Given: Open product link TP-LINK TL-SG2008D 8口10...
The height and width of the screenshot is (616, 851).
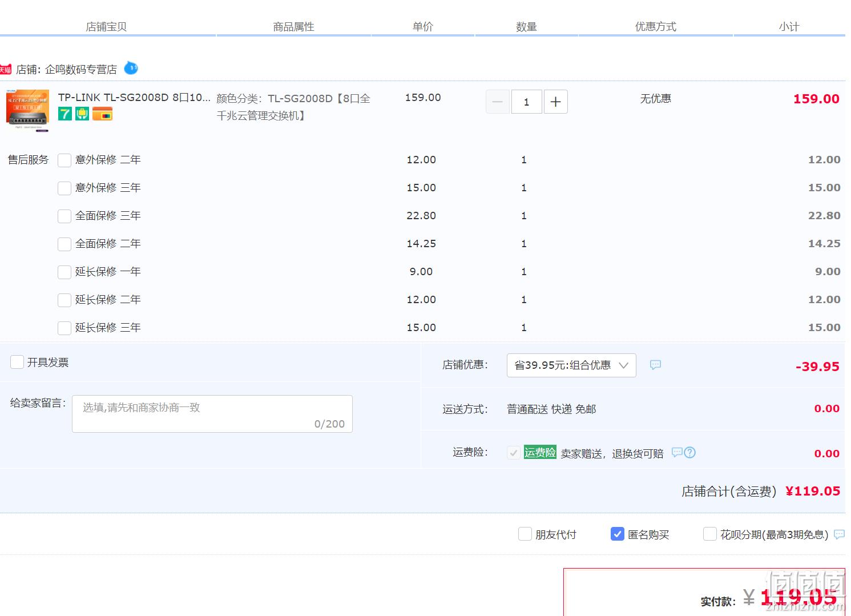Looking at the screenshot, I should [x=134, y=98].
